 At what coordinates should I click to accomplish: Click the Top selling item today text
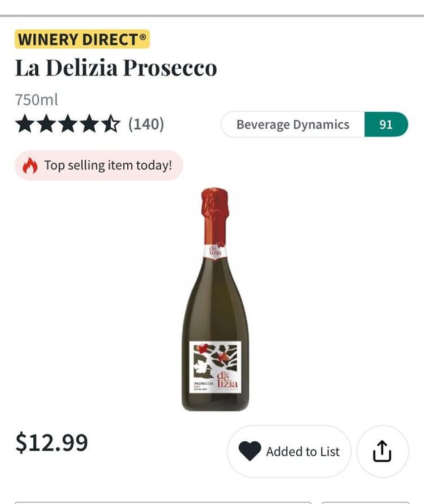point(108,166)
